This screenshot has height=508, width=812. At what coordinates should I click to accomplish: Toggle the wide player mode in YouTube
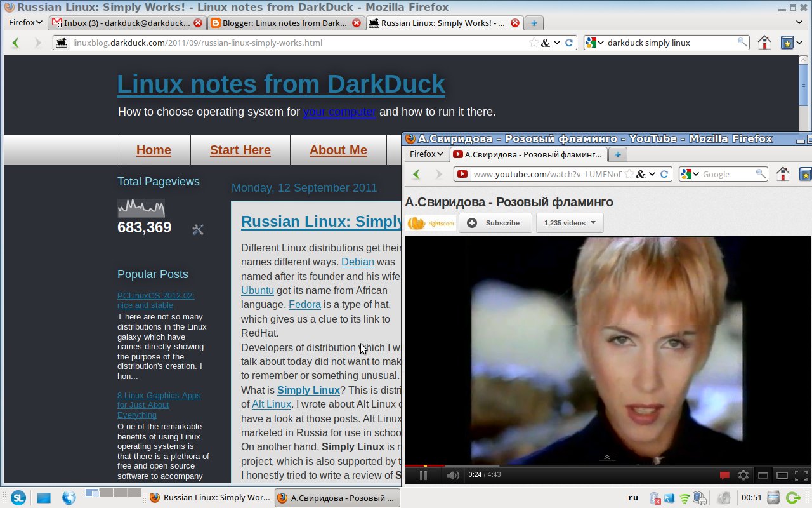(x=783, y=474)
